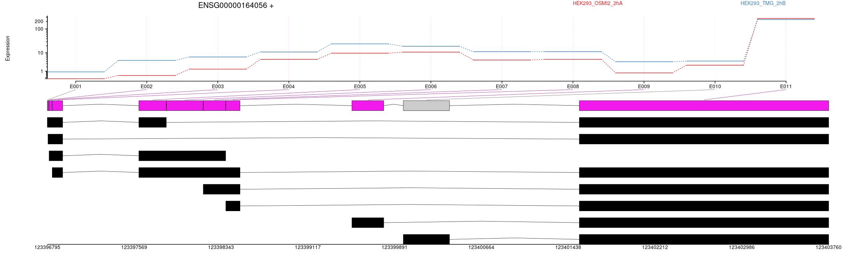
Task: Click the Expression y-axis label
Action: [x=8, y=48]
